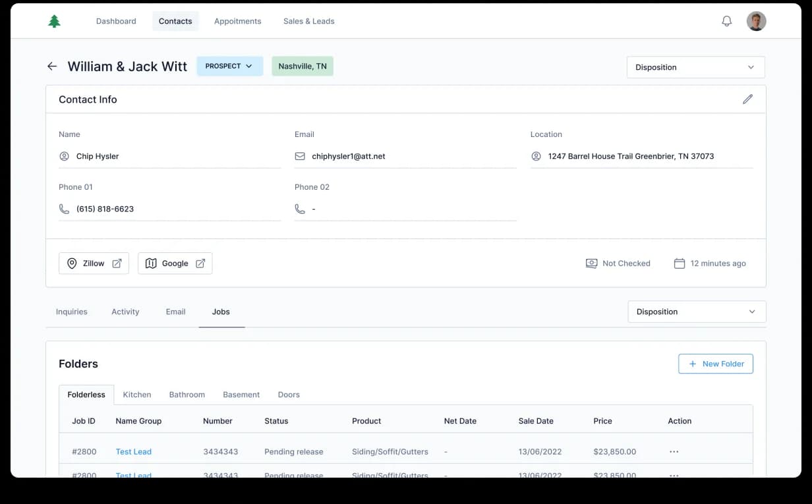This screenshot has height=504, width=812.
Task: Open the top Disposition dropdown
Action: click(x=695, y=67)
